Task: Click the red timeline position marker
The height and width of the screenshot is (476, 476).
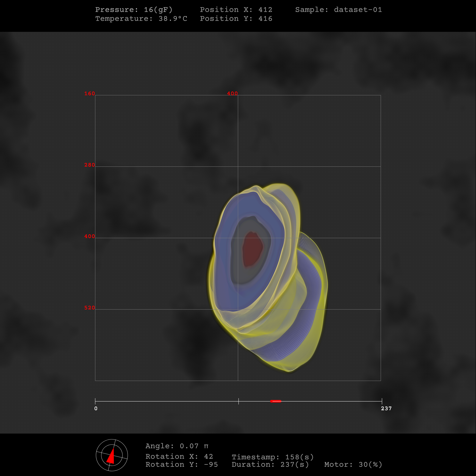Action: point(275,401)
